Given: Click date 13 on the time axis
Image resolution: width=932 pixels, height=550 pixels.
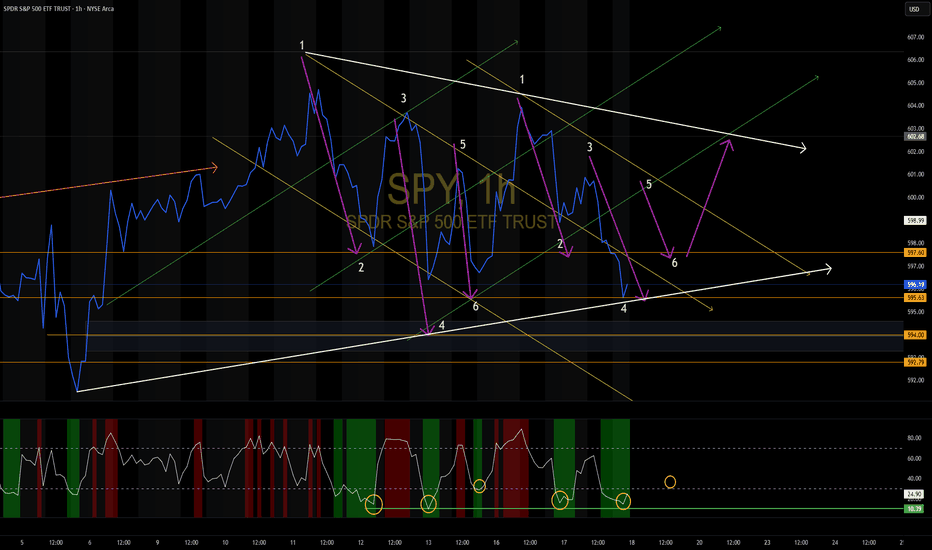Looking at the screenshot, I should [429, 542].
